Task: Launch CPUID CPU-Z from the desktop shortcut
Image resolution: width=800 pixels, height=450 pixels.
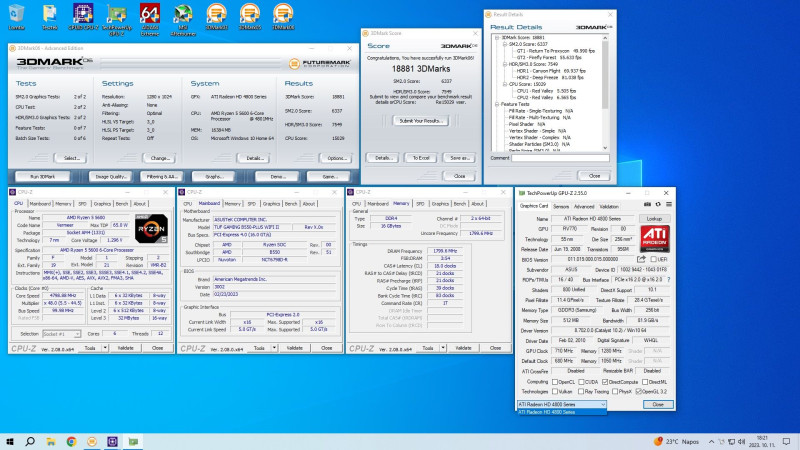Action: pyautogui.click(x=83, y=17)
